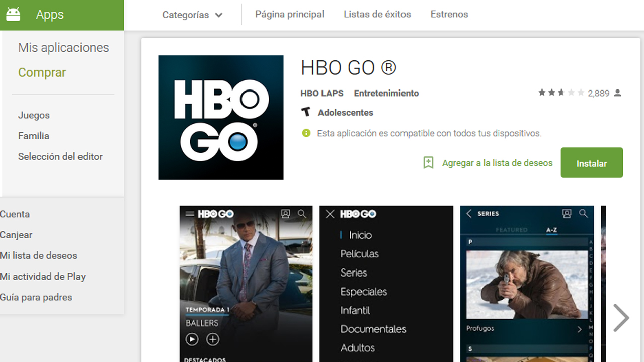The width and height of the screenshot is (644, 362).
Task: Open the Canjear link
Action: tap(16, 235)
